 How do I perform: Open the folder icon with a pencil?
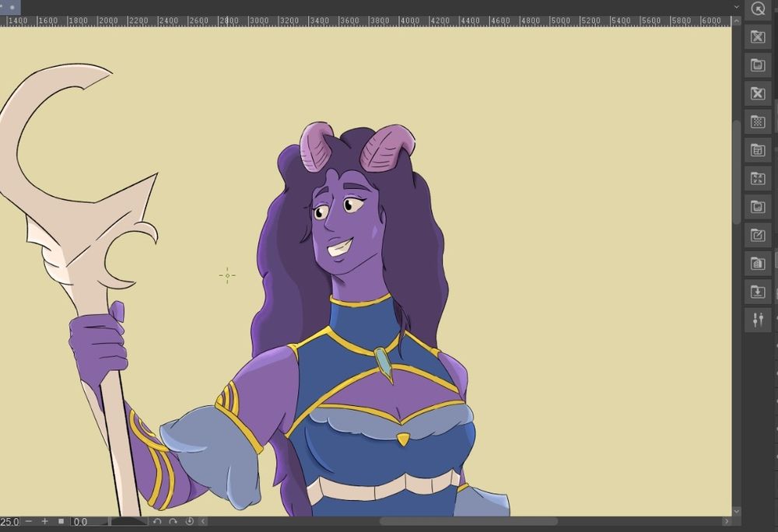[758, 235]
